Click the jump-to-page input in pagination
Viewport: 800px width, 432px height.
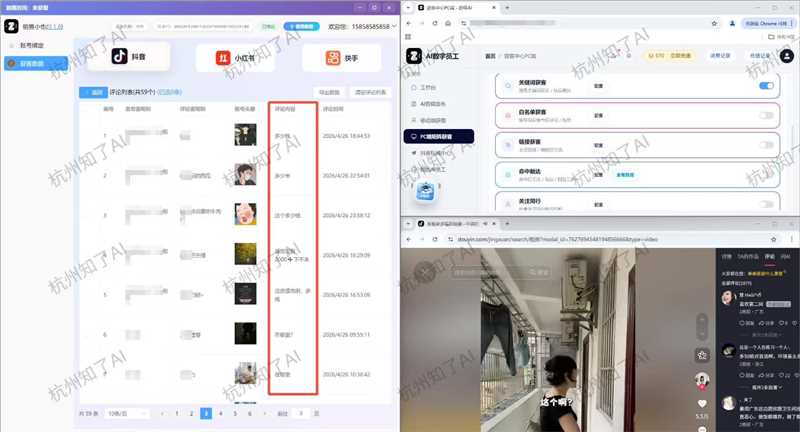click(301, 414)
